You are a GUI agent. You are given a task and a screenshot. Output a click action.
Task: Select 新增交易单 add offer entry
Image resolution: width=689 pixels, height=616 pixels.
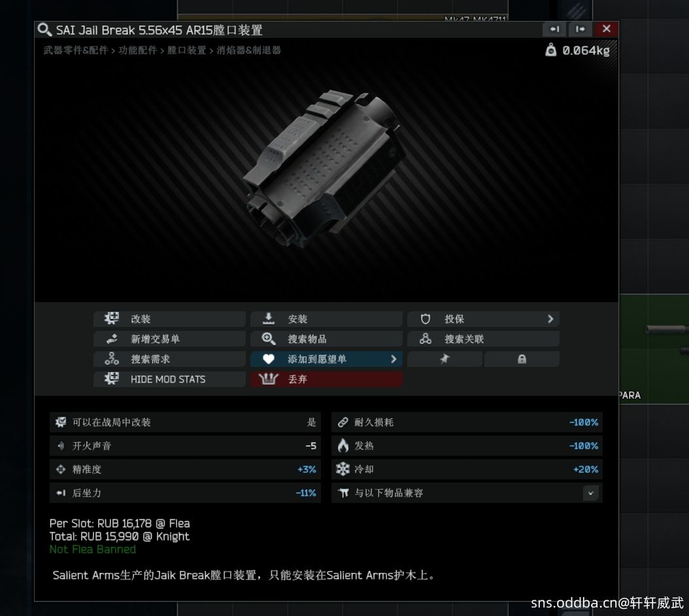coord(169,339)
